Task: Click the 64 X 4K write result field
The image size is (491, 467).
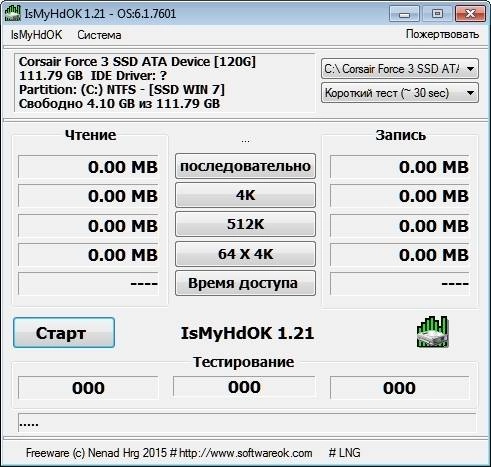Action: click(x=400, y=255)
